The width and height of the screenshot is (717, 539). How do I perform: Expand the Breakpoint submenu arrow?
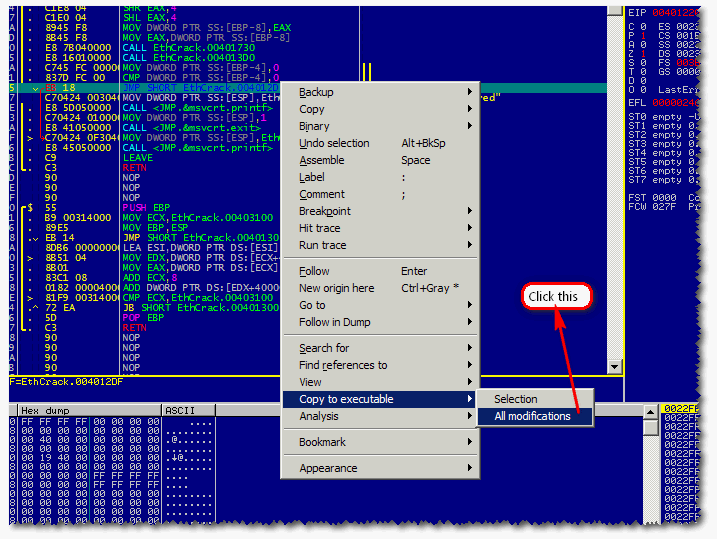point(469,212)
